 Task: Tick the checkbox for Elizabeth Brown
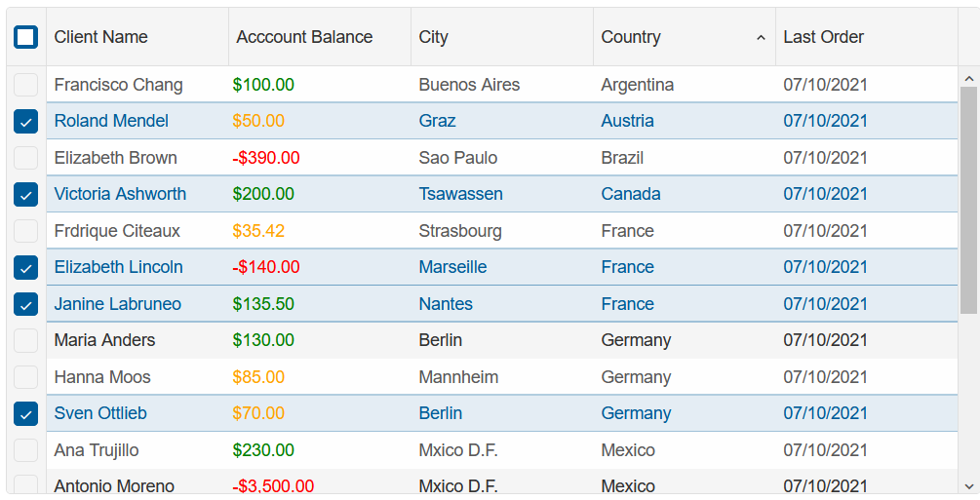25,158
